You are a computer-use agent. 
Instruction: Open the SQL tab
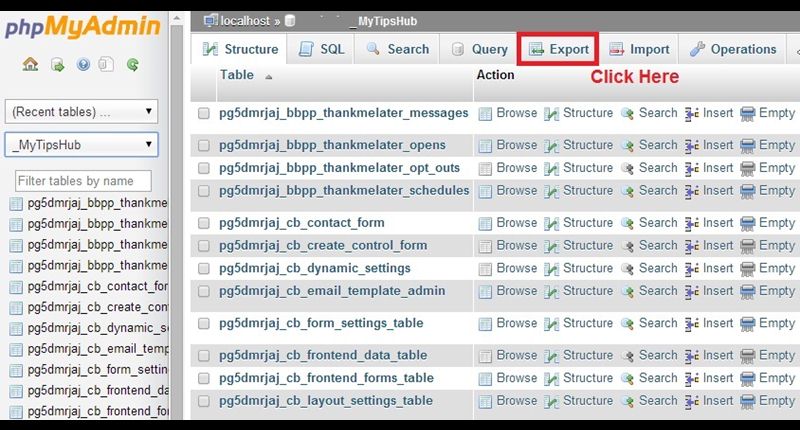tap(321, 49)
